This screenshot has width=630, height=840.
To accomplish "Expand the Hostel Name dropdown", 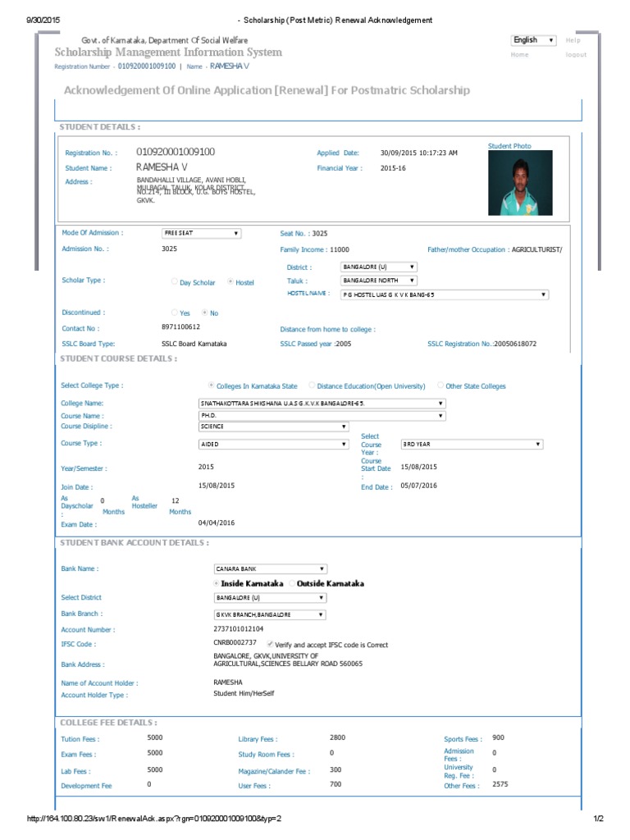I will coord(445,294).
